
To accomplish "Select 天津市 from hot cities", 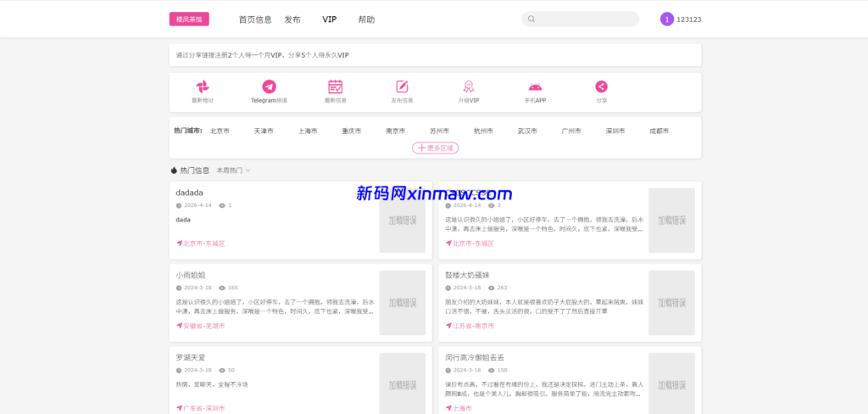I will tap(264, 131).
